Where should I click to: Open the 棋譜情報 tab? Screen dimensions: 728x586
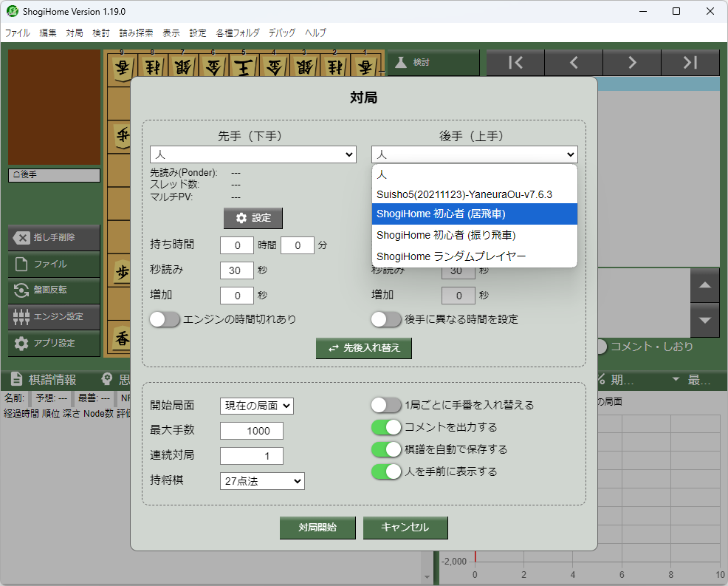click(44, 380)
